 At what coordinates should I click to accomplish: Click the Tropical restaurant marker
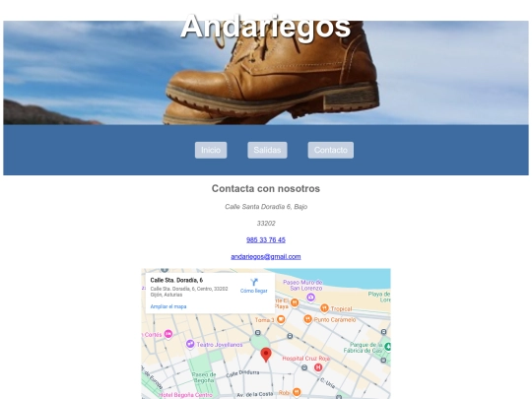[325, 308]
